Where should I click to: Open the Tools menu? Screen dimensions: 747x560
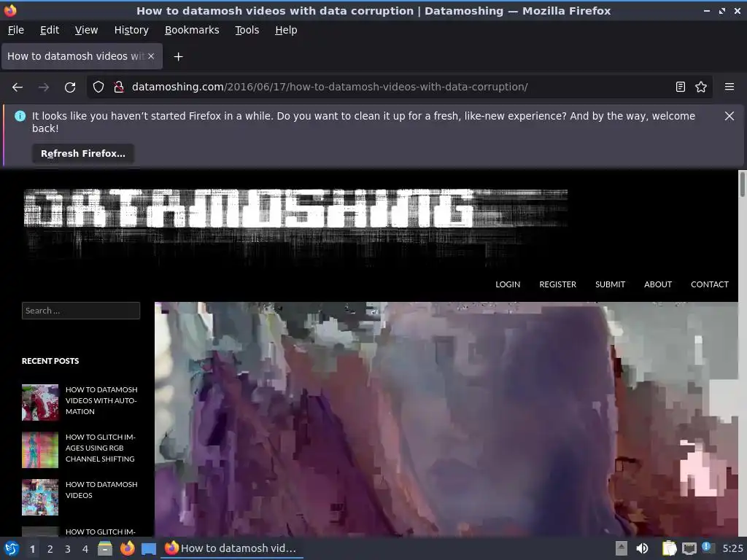[x=247, y=30]
